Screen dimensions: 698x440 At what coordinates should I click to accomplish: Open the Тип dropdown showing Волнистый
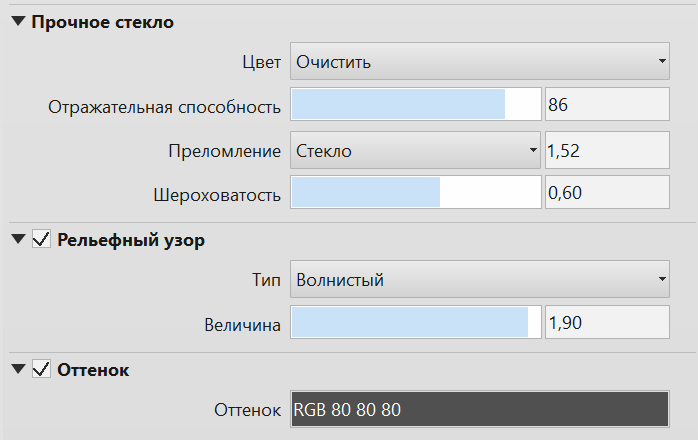pos(479,280)
